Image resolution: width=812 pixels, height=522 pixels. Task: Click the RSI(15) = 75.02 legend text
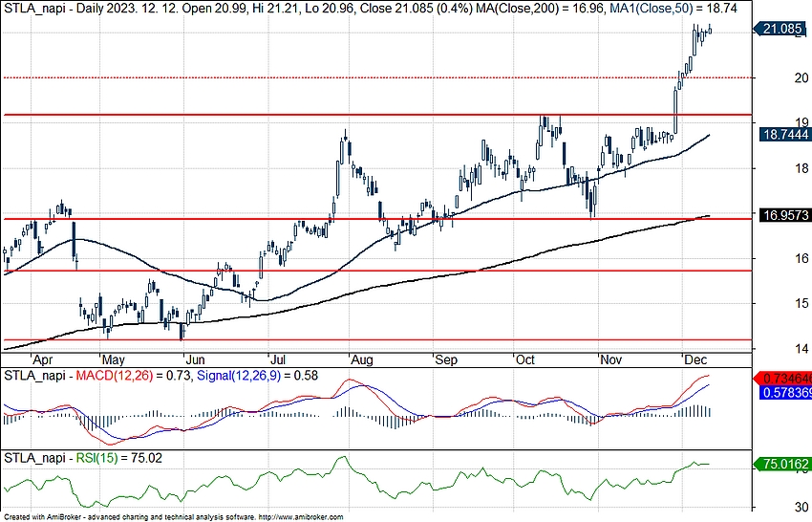tap(119, 458)
